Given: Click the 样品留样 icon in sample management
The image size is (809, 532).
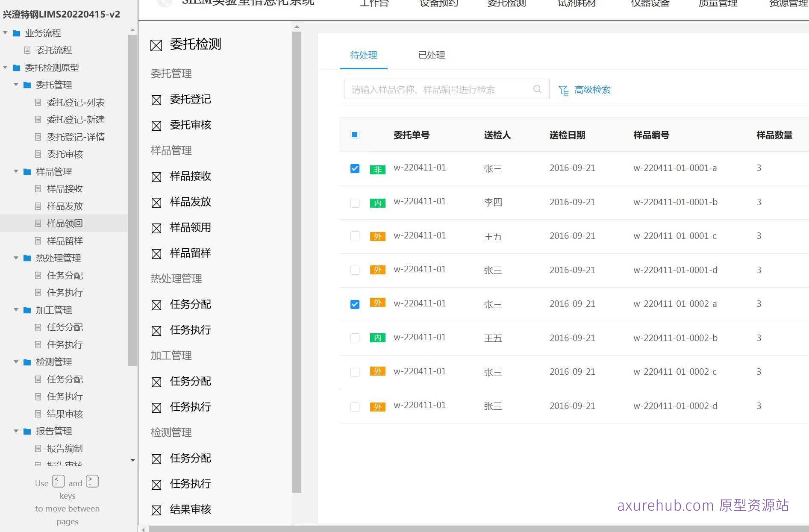Looking at the screenshot, I should (156, 253).
